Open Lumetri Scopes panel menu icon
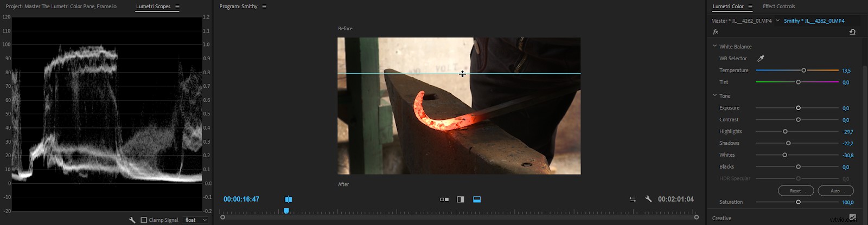This screenshot has height=225, width=868. click(177, 7)
